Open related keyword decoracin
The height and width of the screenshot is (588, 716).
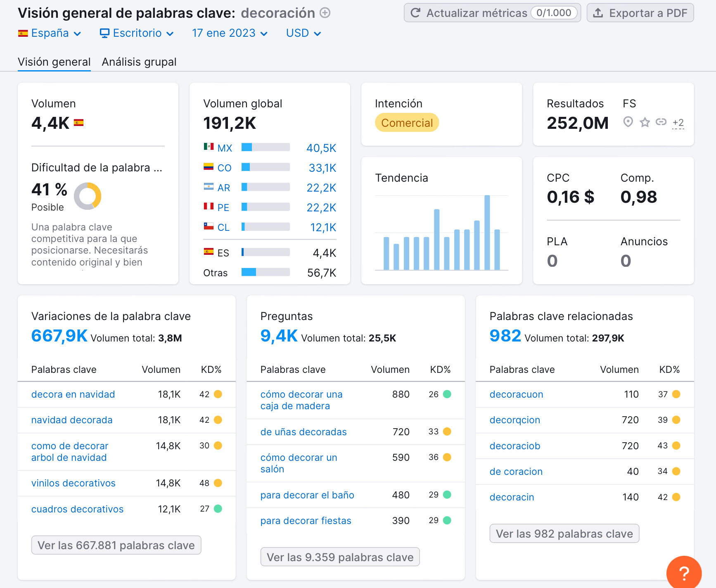click(512, 497)
